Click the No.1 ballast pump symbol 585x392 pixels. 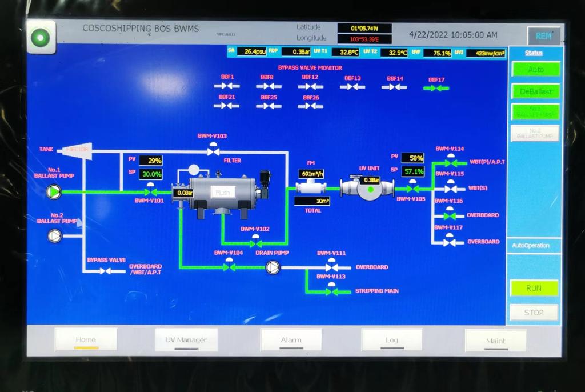point(54,192)
